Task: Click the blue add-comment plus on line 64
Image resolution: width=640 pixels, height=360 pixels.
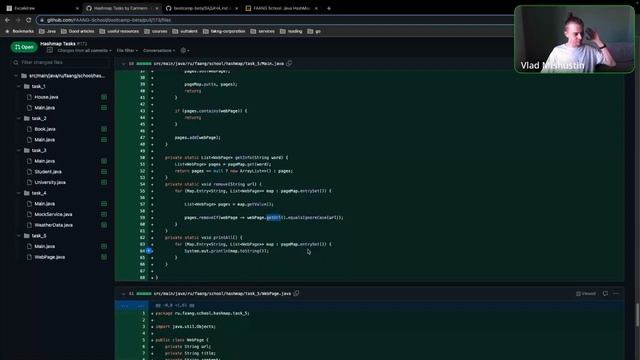Action: click(149, 251)
